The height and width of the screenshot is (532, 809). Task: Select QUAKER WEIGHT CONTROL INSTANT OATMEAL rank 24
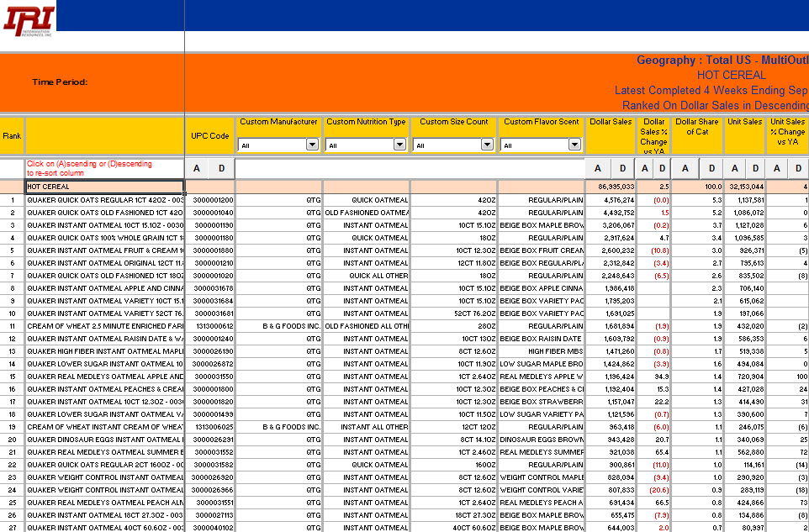(x=105, y=490)
